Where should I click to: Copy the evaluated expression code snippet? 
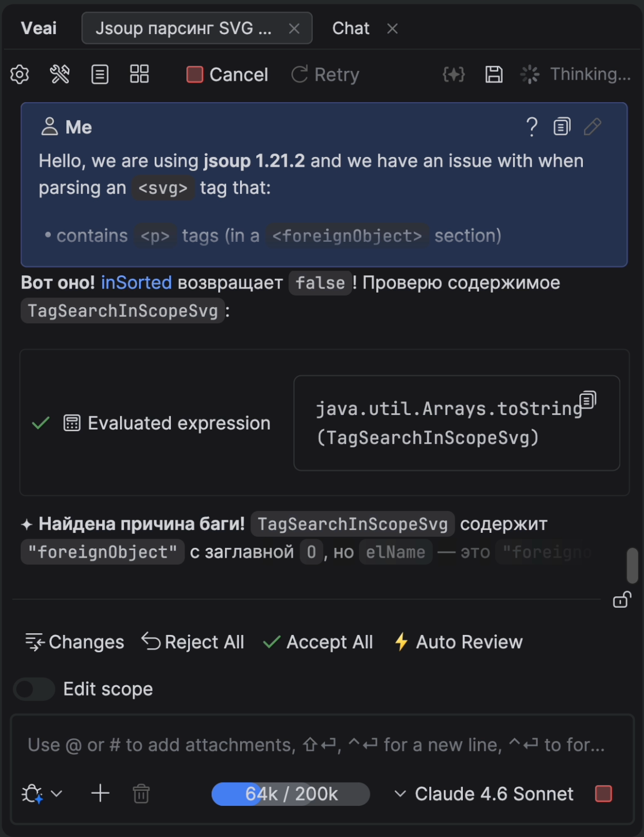pyautogui.click(x=588, y=400)
